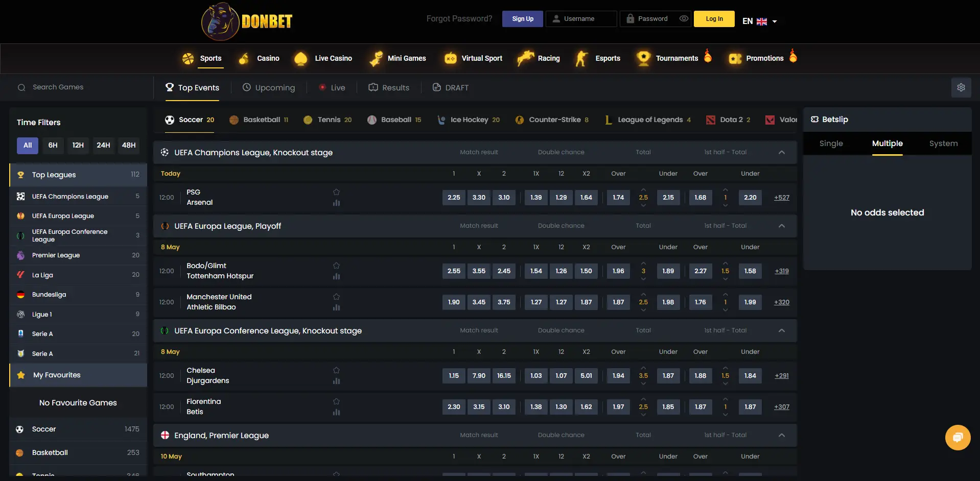Viewport: 980px width, 481px height.
Task: Open Results tab
Action: click(x=389, y=88)
